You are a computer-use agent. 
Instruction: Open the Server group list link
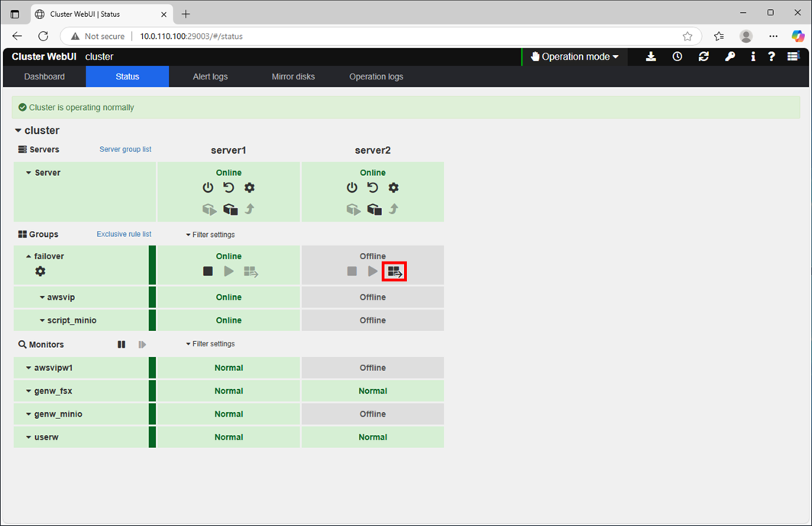point(125,150)
